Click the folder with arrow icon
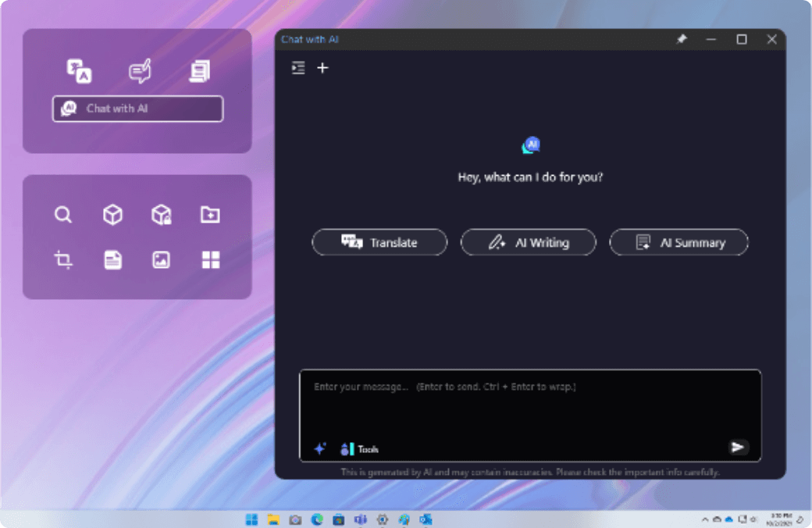This screenshot has height=528, width=812. [210, 215]
